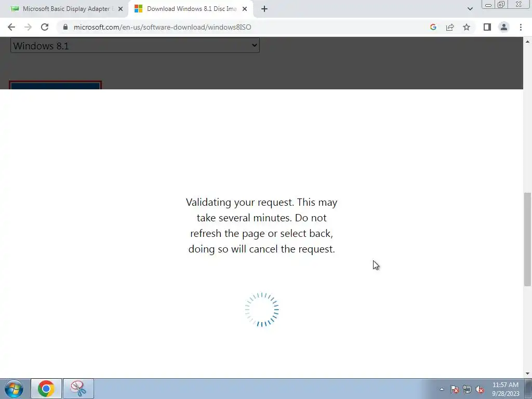Click the Google icon in address bar
Screen dimensions: 532x399
(x=433, y=27)
